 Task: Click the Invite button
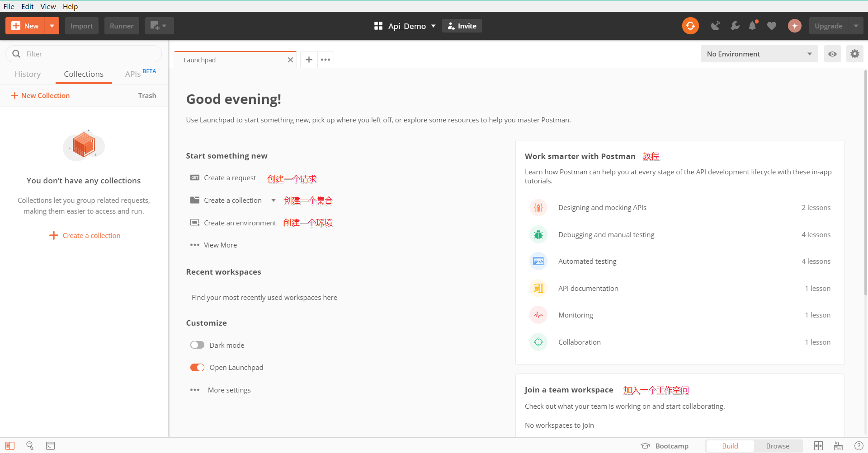click(x=462, y=26)
